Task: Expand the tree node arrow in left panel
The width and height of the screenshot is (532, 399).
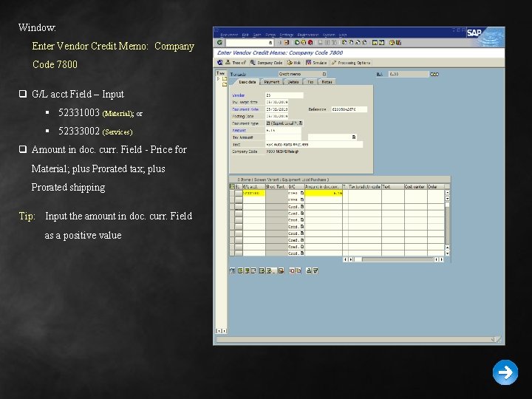Action: [x=218, y=79]
